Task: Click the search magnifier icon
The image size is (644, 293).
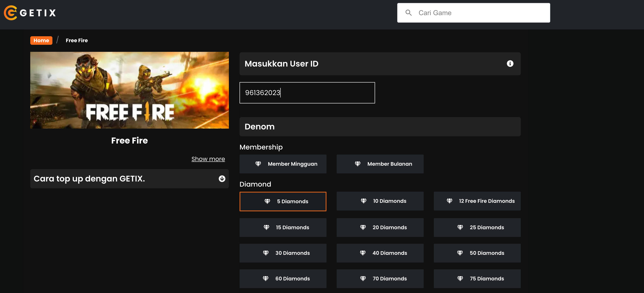Action: point(409,13)
